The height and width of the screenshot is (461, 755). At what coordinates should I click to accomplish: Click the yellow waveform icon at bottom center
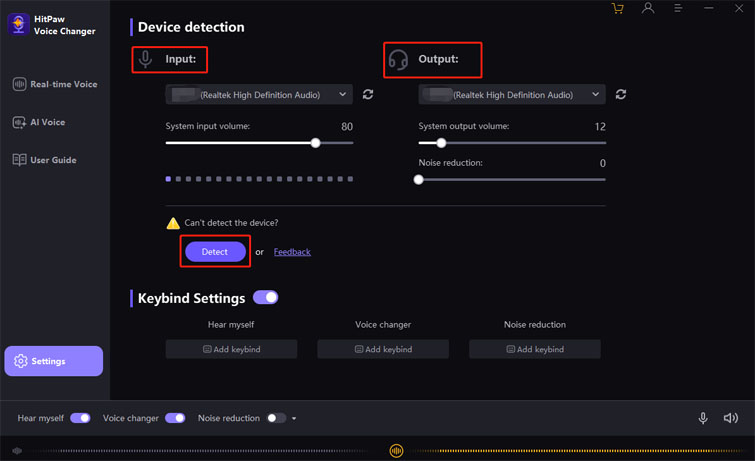396,451
